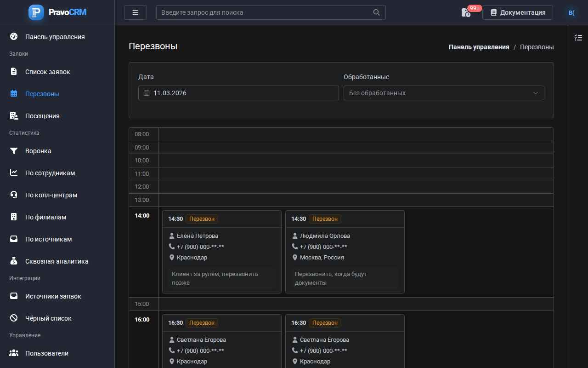Click the Список заявок document icon
The width and height of the screenshot is (588, 368).
(14, 72)
